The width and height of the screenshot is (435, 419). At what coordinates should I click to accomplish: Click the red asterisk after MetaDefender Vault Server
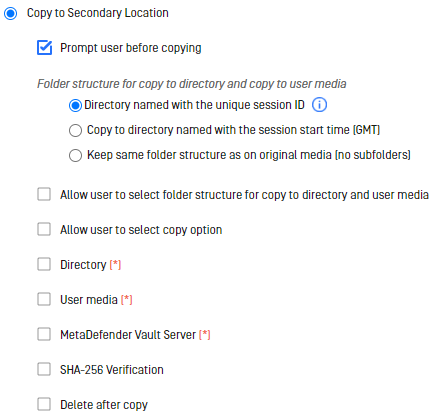point(205,335)
